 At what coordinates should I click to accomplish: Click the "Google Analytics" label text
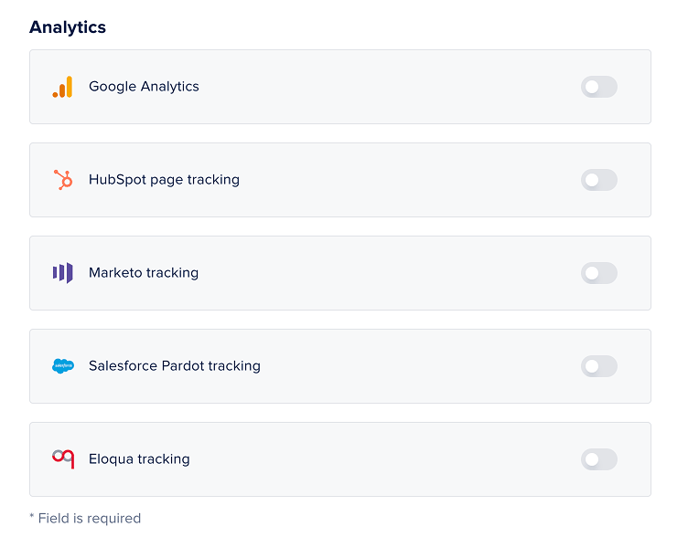(x=144, y=87)
